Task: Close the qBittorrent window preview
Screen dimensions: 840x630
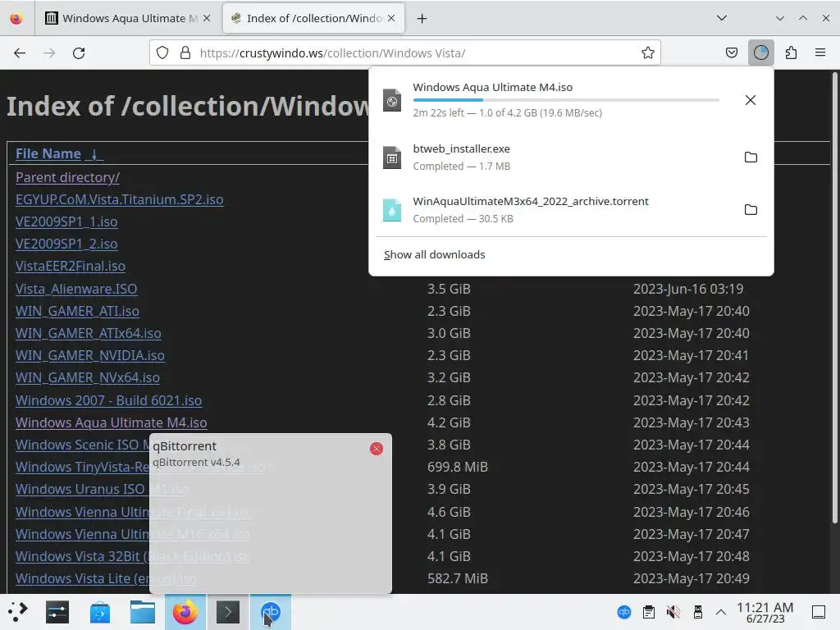Action: point(376,449)
